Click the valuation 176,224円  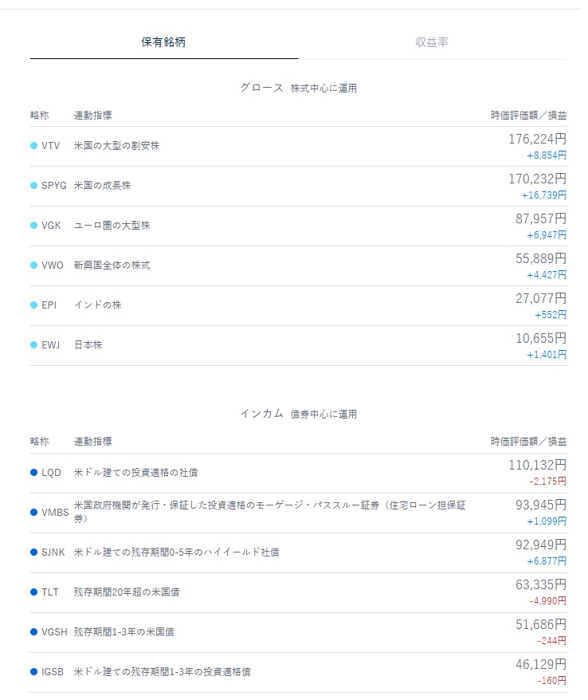[538, 139]
